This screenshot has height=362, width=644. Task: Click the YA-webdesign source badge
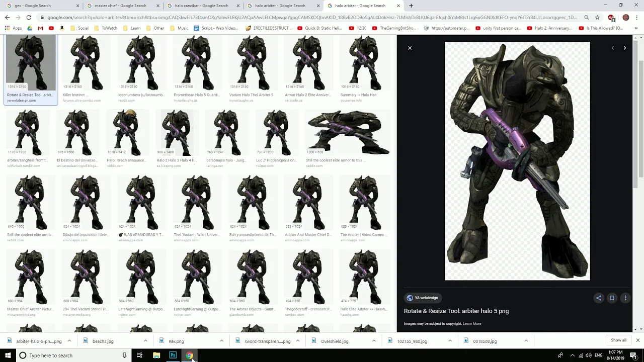pos(422,298)
